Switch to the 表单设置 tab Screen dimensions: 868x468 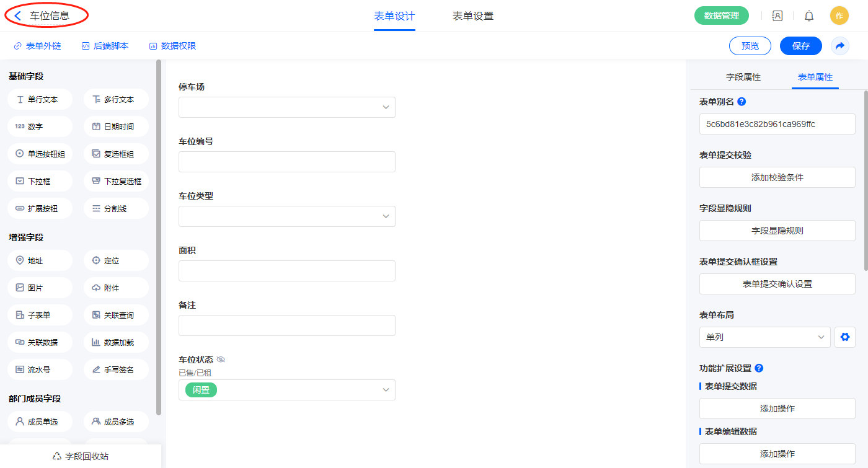[x=472, y=16]
